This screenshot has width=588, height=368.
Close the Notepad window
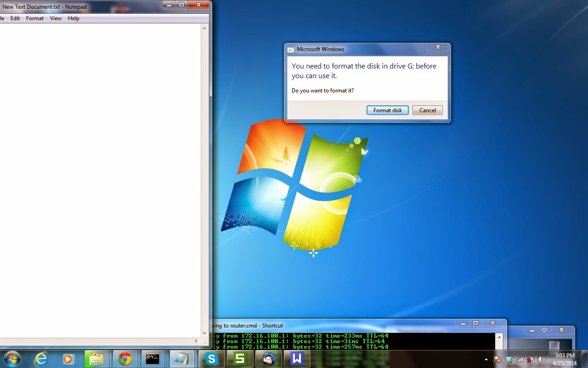pyautogui.click(x=198, y=5)
